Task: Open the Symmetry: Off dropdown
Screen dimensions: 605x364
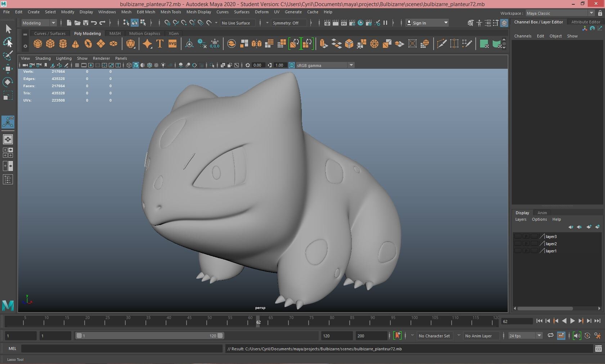Action: (x=289, y=23)
